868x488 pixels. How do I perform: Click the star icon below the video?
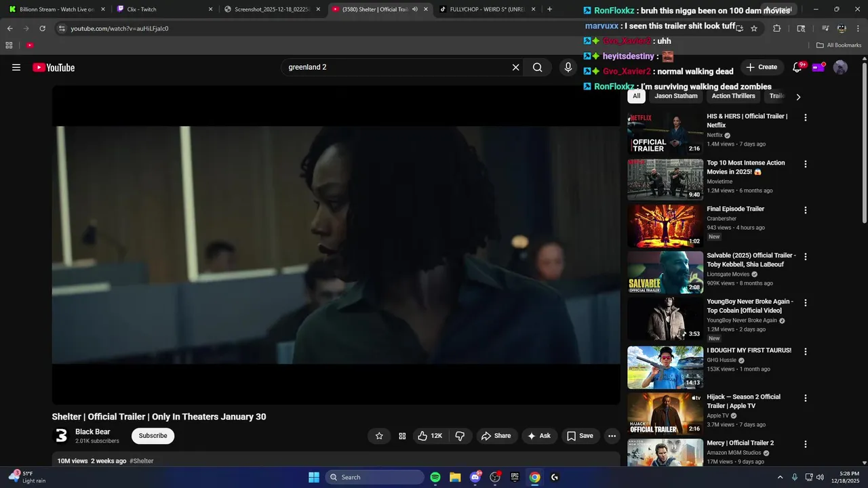[379, 436]
